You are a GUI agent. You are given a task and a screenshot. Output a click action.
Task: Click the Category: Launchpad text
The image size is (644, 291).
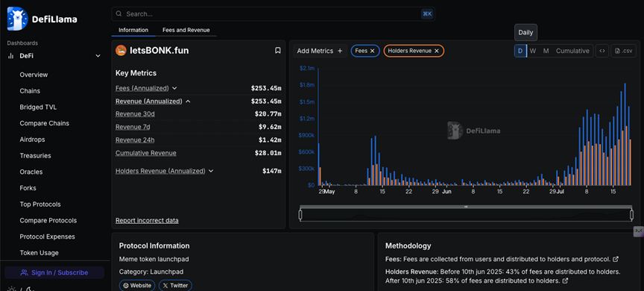pyautogui.click(x=151, y=272)
